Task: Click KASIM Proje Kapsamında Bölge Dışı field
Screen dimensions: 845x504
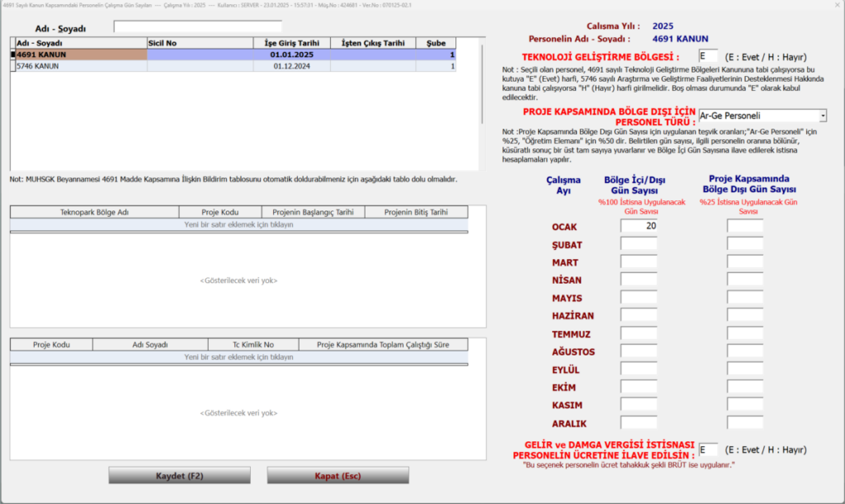Action: [x=745, y=404]
